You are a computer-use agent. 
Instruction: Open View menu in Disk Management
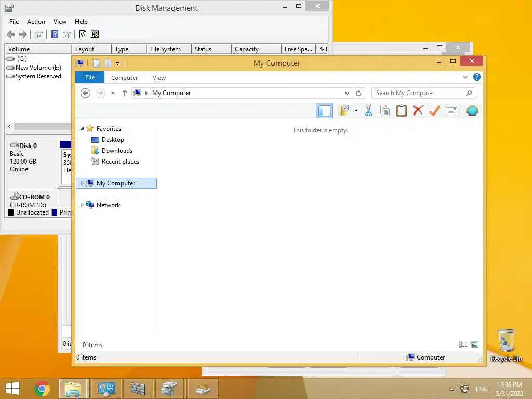coord(60,22)
